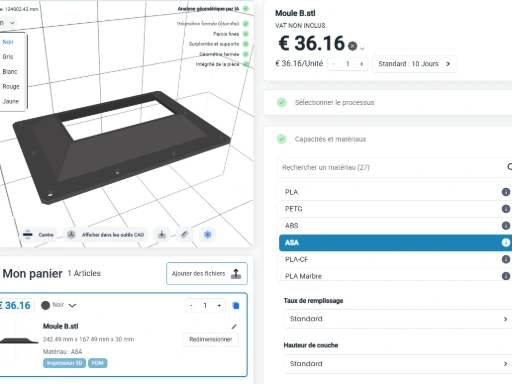This screenshot has height=384, width=512.
Task: Expand Sélectionner le processus section
Action: pos(388,103)
